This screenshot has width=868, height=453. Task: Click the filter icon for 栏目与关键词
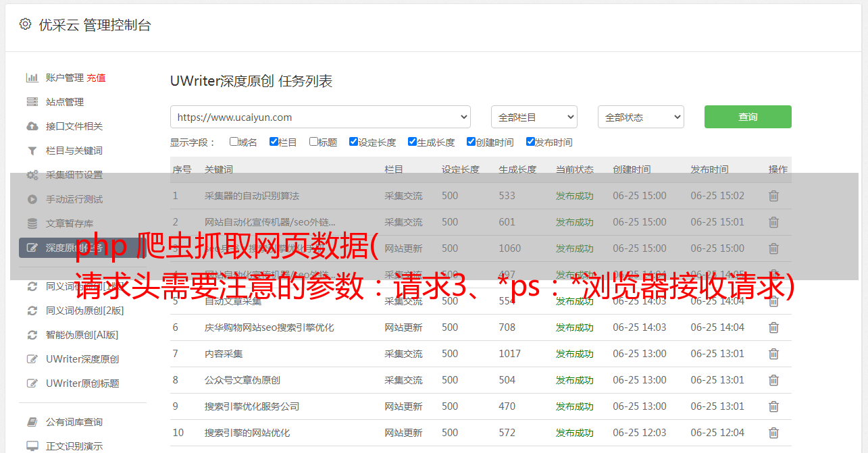32,151
